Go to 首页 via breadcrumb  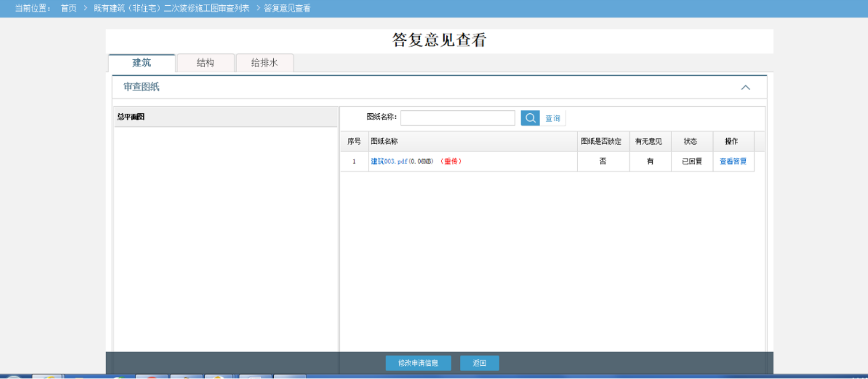click(69, 9)
